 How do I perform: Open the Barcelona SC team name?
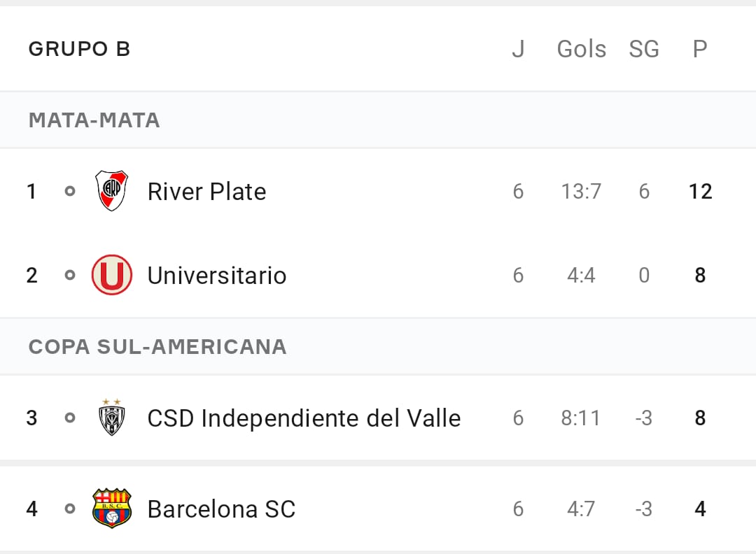point(221,509)
